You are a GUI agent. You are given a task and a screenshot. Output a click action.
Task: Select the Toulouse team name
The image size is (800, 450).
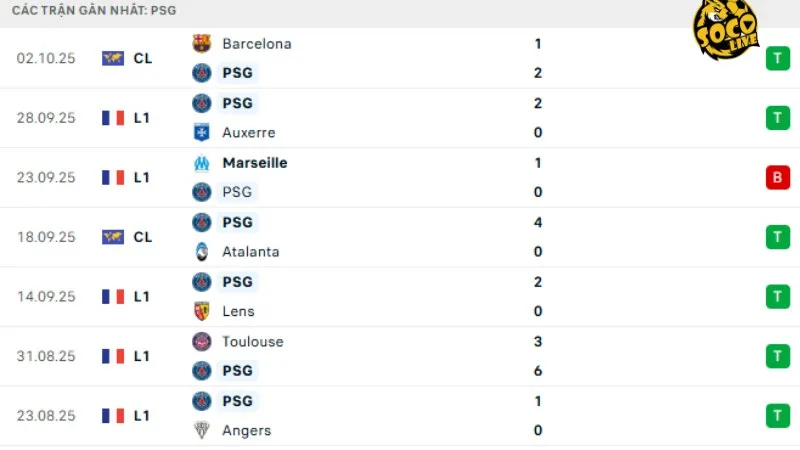tap(253, 341)
